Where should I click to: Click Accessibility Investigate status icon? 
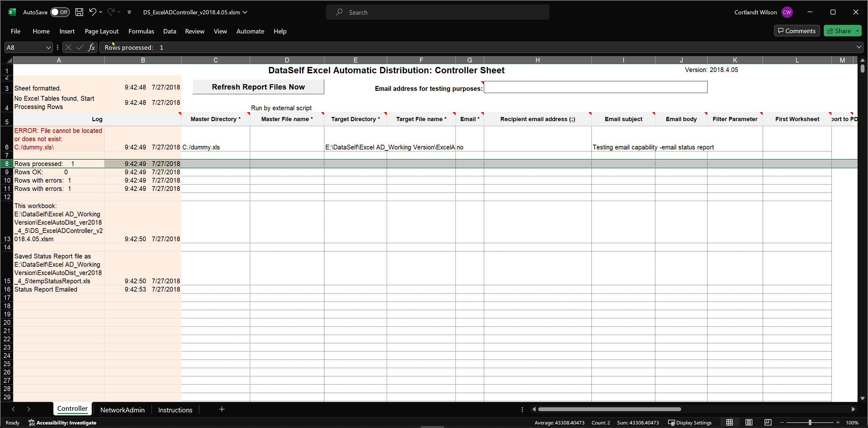(x=62, y=423)
